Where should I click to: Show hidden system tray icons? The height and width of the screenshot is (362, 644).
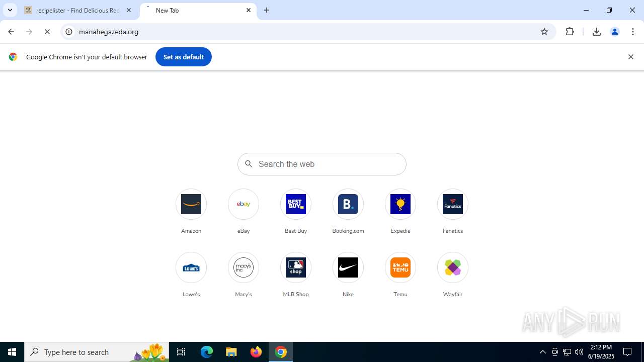click(542, 352)
